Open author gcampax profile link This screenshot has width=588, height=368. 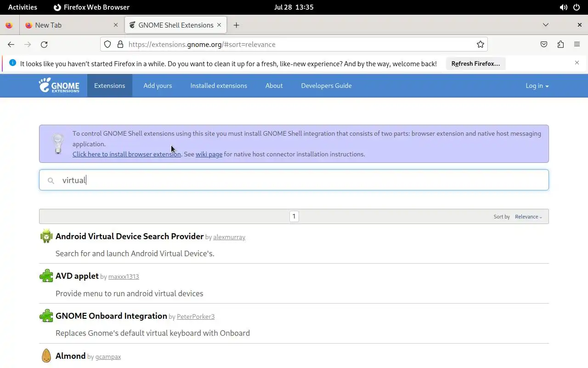(x=108, y=356)
